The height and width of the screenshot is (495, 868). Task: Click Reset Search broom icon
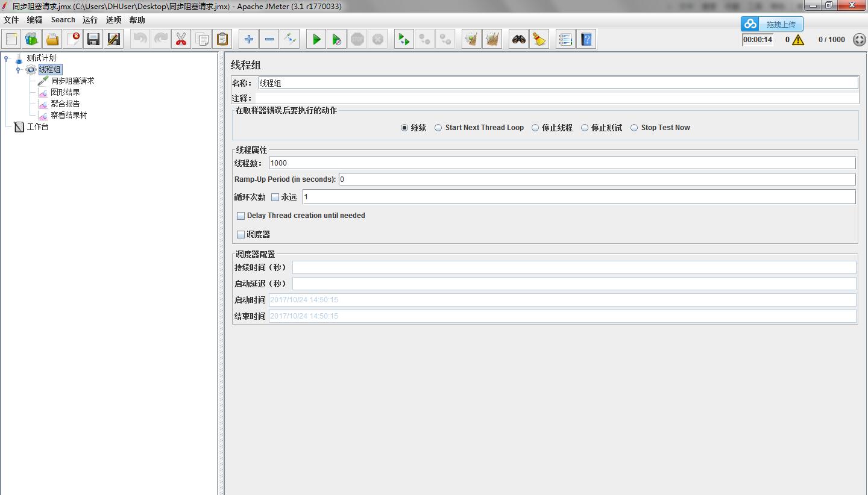pyautogui.click(x=539, y=39)
